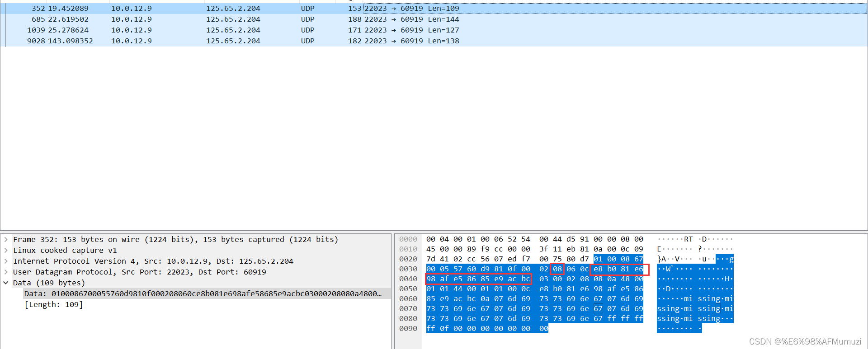The image size is (868, 349).
Task: Click the Data (109 bytes) label
Action: (x=49, y=283)
